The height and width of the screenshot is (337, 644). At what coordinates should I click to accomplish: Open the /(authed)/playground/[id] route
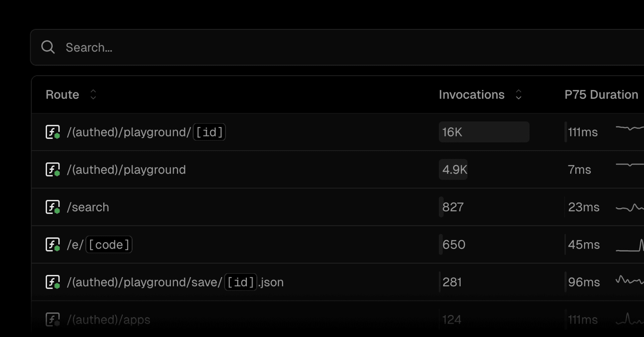(x=129, y=132)
